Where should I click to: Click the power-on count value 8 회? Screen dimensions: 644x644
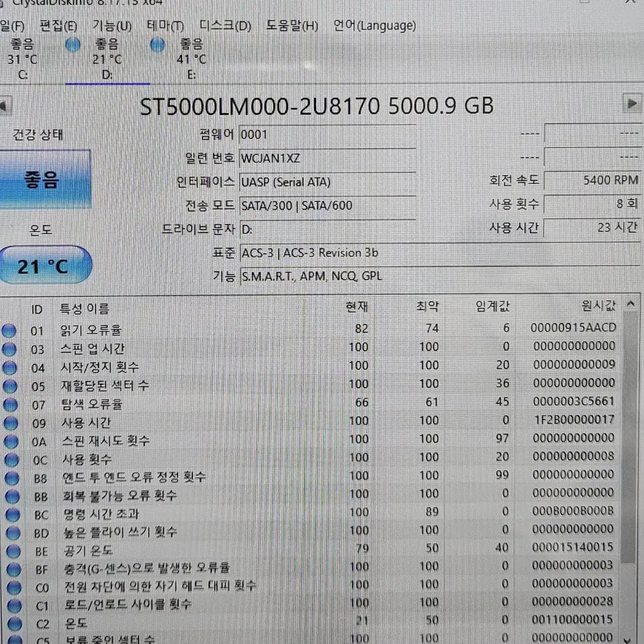click(x=592, y=204)
